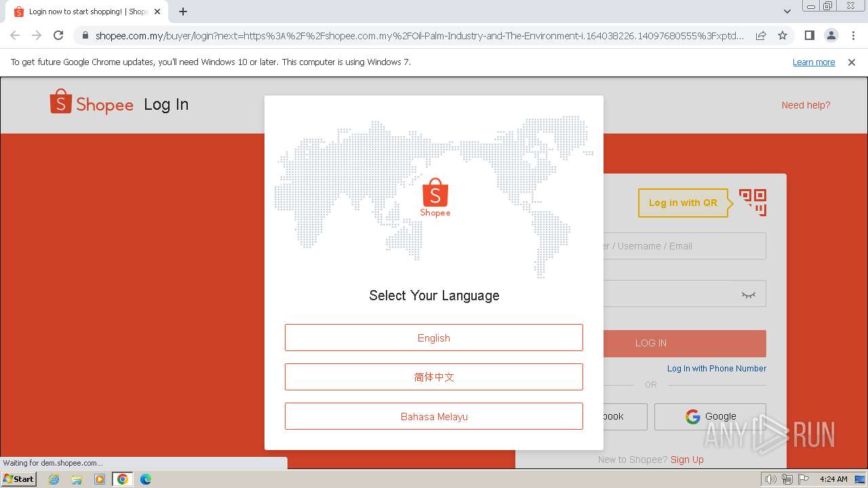Open File Explorer from taskbar
The height and width of the screenshot is (488, 868).
(x=77, y=479)
